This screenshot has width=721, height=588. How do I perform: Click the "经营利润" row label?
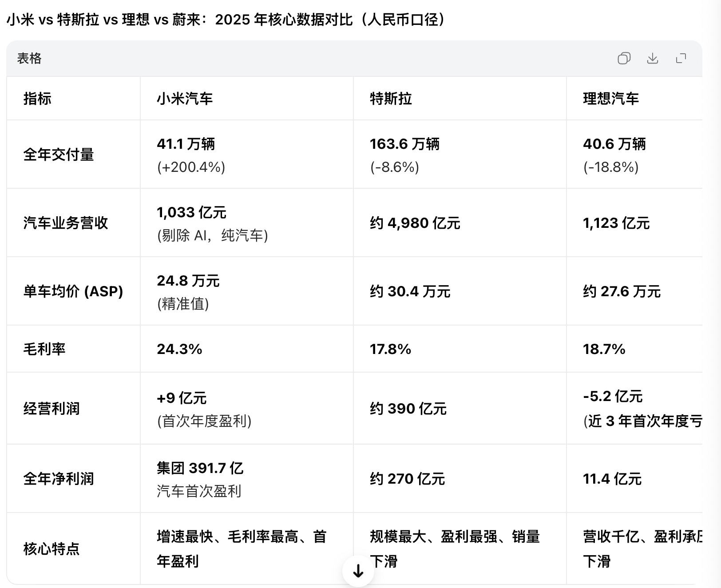pyautogui.click(x=51, y=409)
